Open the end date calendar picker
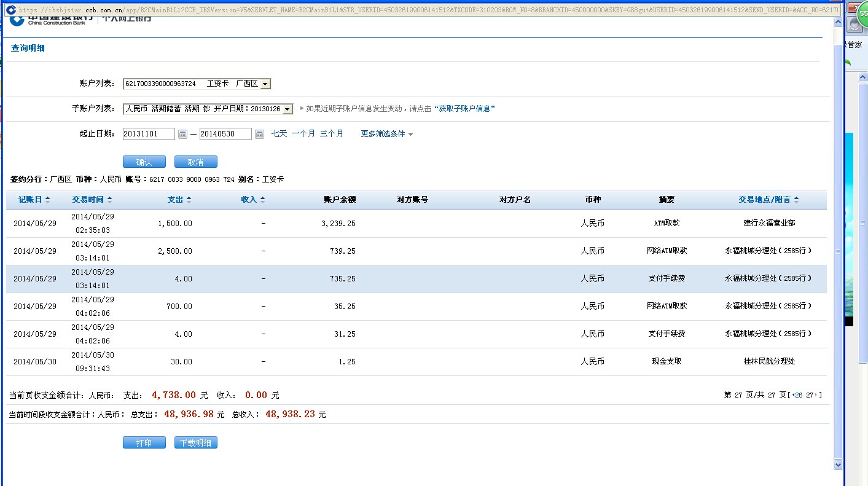868x486 pixels. click(x=259, y=134)
